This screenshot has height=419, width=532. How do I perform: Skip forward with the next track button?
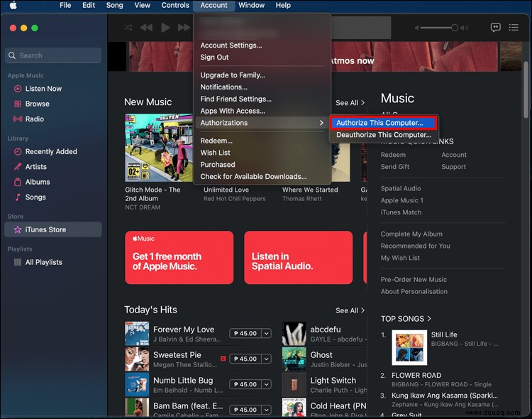tap(184, 28)
